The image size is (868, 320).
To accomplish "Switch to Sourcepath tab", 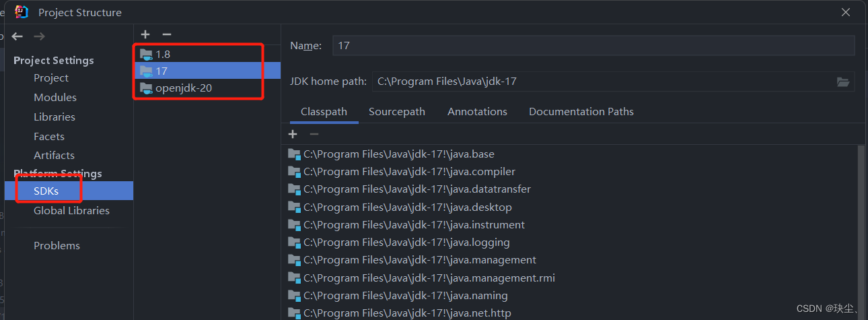I will (x=397, y=112).
